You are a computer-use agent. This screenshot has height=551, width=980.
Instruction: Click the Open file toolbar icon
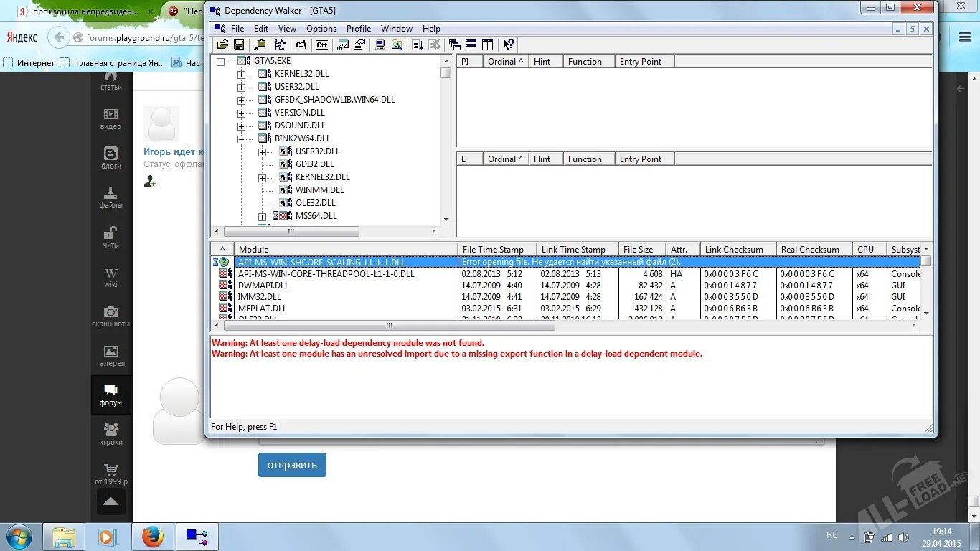pyautogui.click(x=222, y=44)
